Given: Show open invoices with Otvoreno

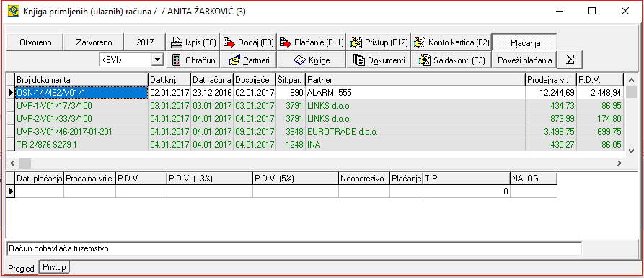Looking at the screenshot, I should pyautogui.click(x=35, y=42).
